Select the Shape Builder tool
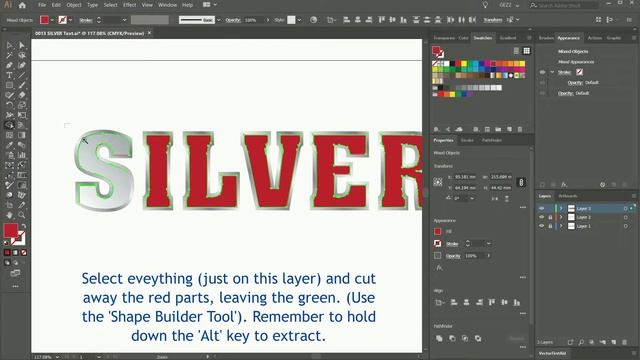This screenshot has width=640, height=360. (9, 125)
